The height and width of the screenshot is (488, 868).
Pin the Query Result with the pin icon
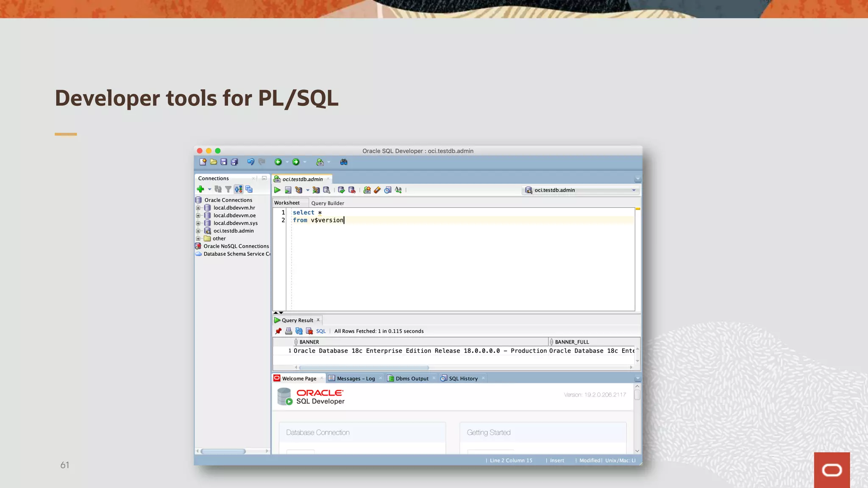tap(278, 331)
